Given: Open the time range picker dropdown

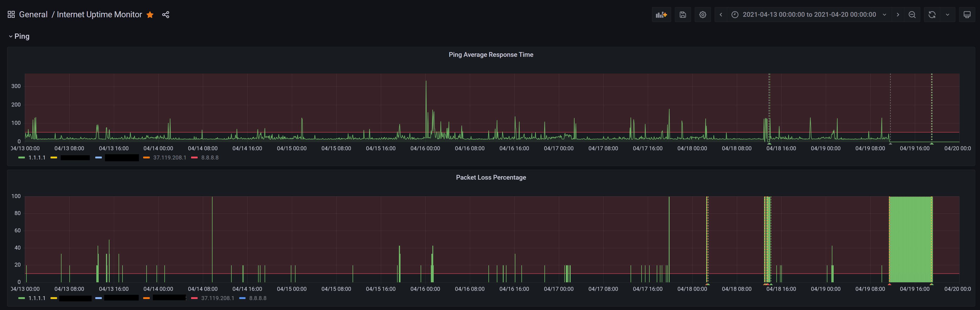Looking at the screenshot, I should 809,14.
